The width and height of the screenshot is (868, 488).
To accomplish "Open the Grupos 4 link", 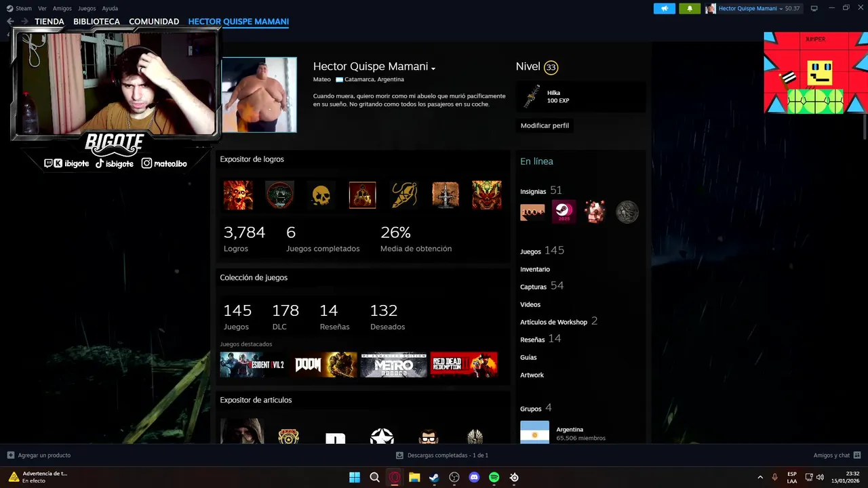I will point(536,408).
